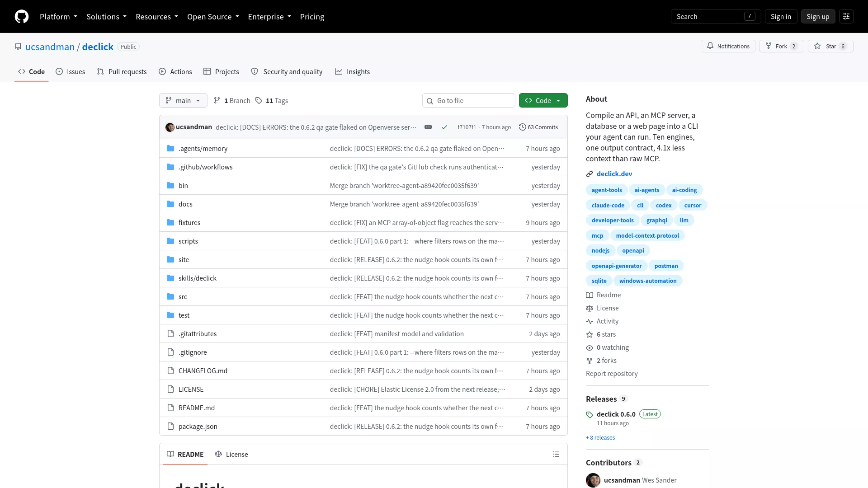The width and height of the screenshot is (868, 488).
Task: Click the Search field in the header
Action: click(x=716, y=17)
